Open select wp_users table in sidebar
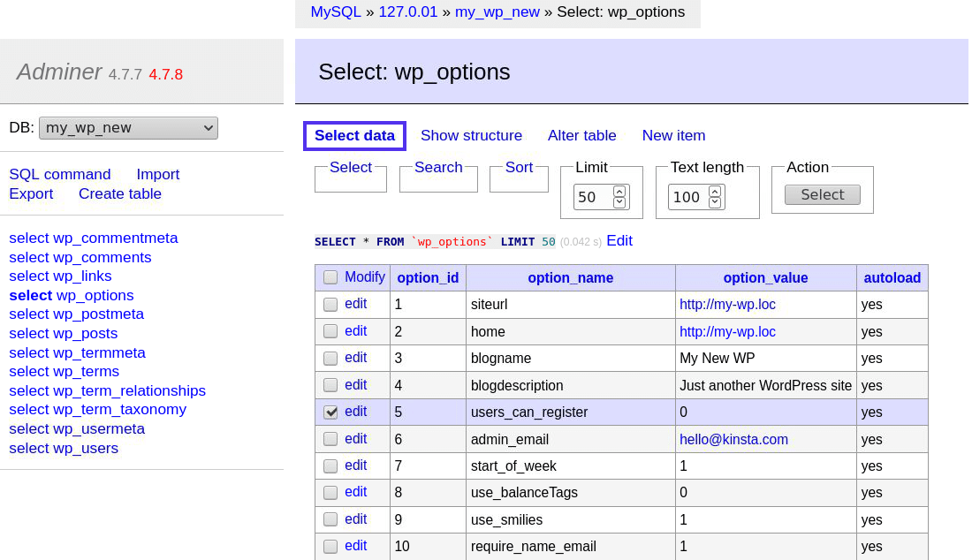Image resolution: width=972 pixels, height=560 pixels. point(64,449)
